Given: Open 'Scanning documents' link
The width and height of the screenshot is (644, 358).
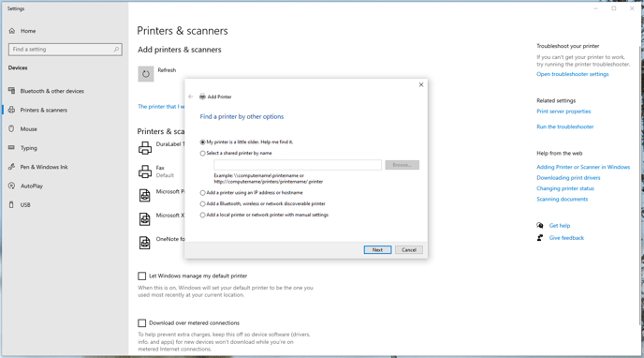Looking at the screenshot, I should coord(563,199).
